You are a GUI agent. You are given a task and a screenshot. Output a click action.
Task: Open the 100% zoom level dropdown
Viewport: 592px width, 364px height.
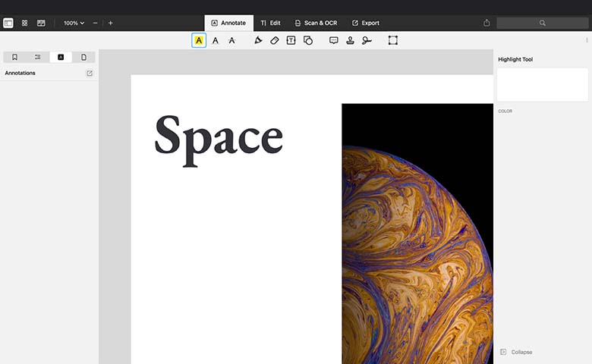74,23
